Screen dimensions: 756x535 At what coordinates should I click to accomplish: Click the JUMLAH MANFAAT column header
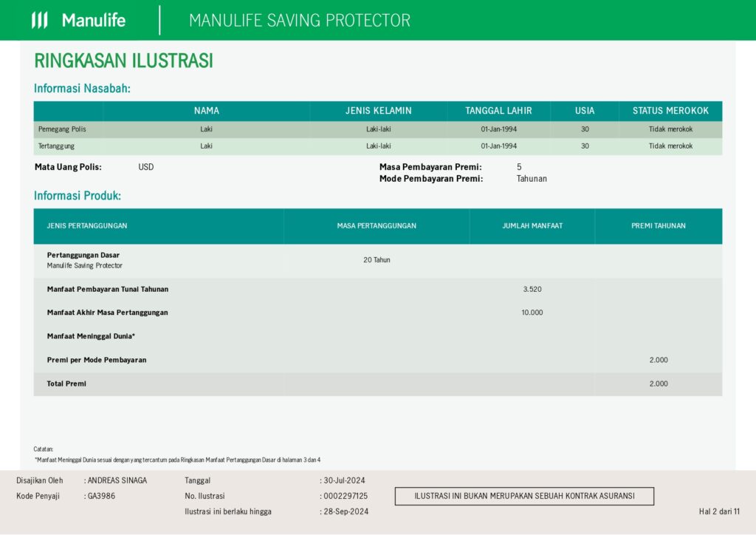[532, 226]
